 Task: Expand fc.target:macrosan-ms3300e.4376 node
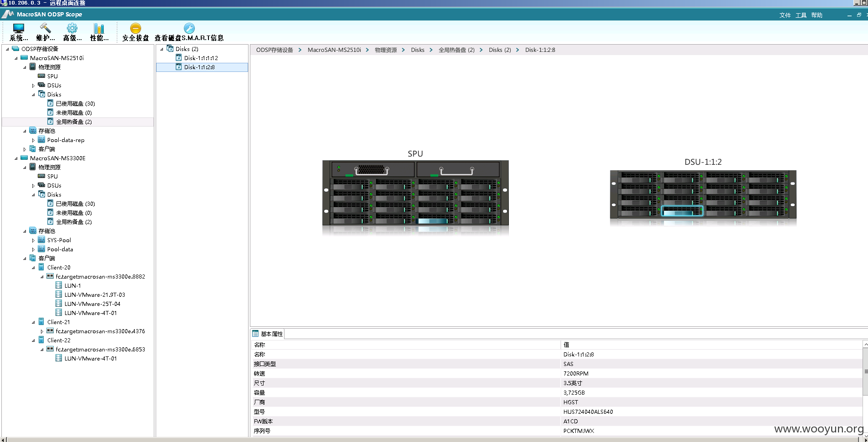pos(42,331)
